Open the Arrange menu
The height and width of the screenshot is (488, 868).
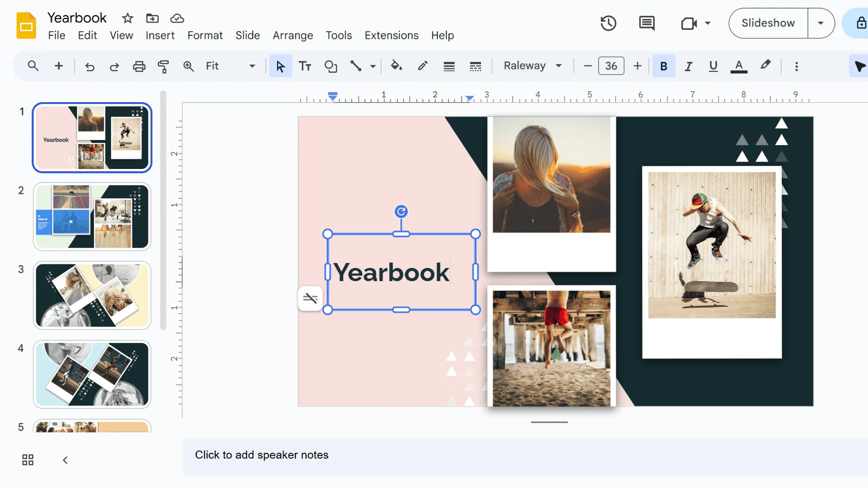point(292,35)
